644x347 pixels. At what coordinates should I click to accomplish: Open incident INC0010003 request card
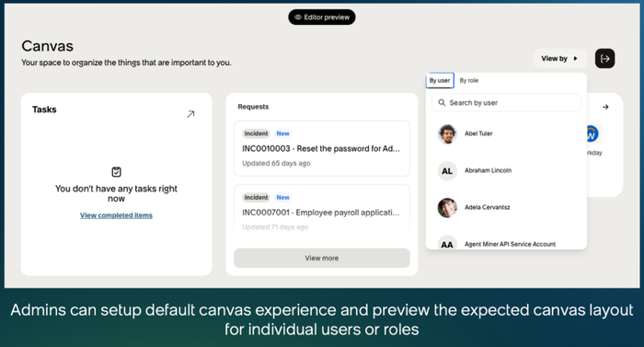tap(322, 148)
